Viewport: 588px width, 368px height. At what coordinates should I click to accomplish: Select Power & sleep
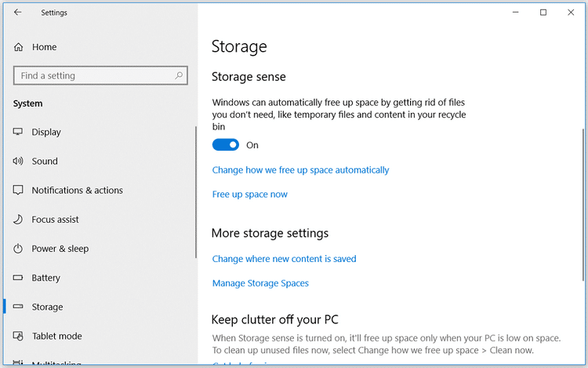tap(60, 249)
